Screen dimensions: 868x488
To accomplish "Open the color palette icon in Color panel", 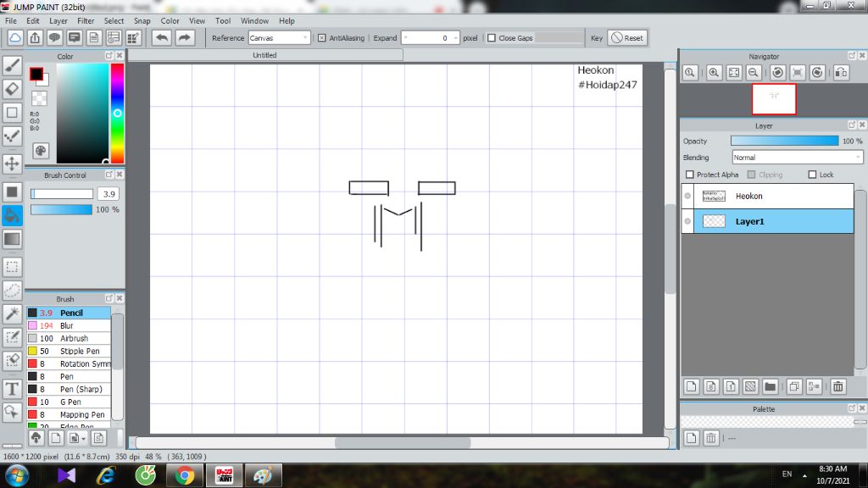I will tap(41, 151).
